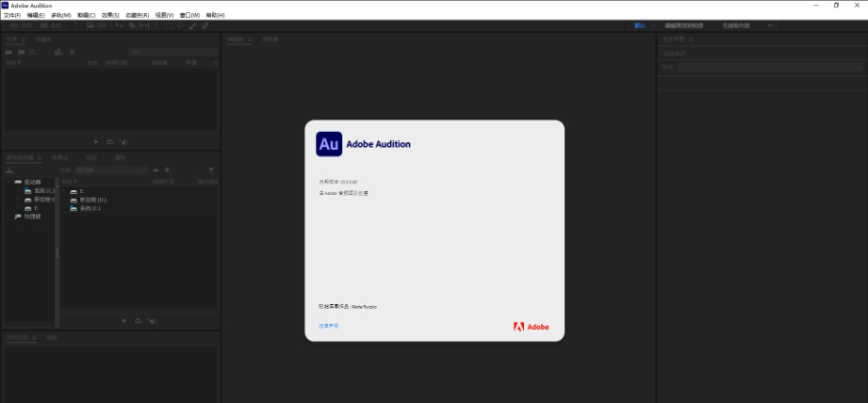This screenshot has height=403, width=868.
Task: Select the Time Selection tool
Action: click(x=156, y=25)
